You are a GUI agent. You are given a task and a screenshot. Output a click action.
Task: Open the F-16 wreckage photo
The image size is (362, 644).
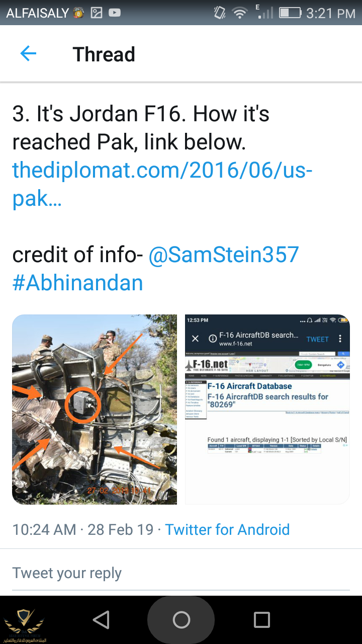95,410
